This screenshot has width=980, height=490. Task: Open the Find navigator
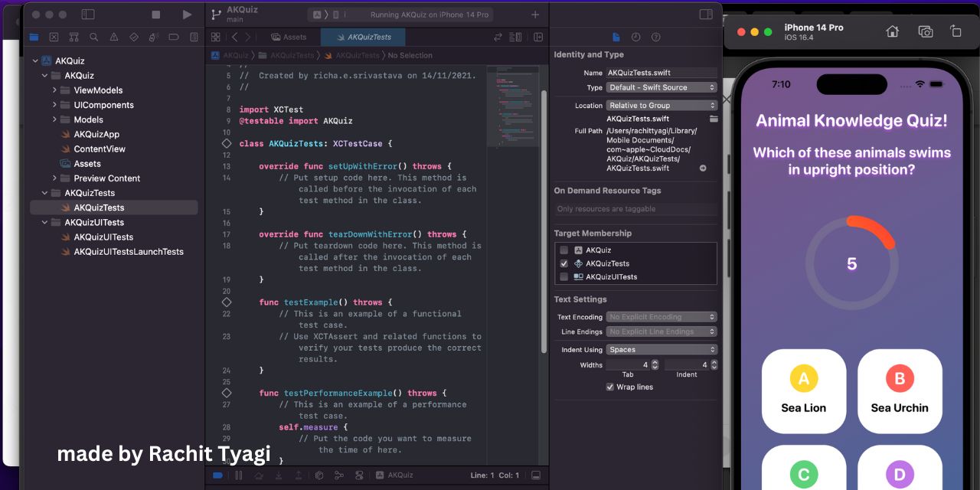95,37
